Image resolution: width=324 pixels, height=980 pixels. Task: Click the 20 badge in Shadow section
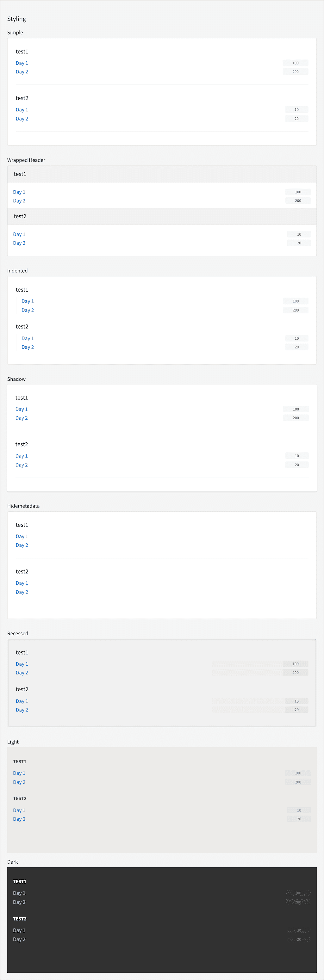pyautogui.click(x=297, y=465)
